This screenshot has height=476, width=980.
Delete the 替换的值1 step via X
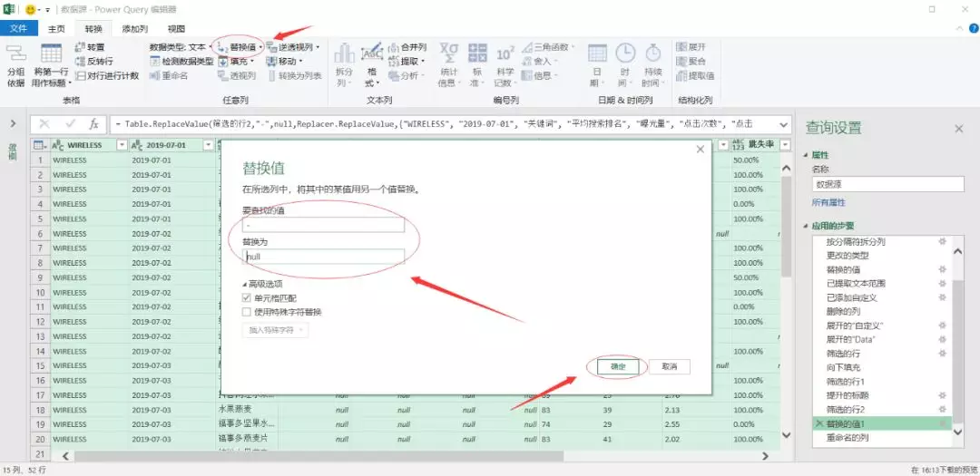click(x=818, y=423)
